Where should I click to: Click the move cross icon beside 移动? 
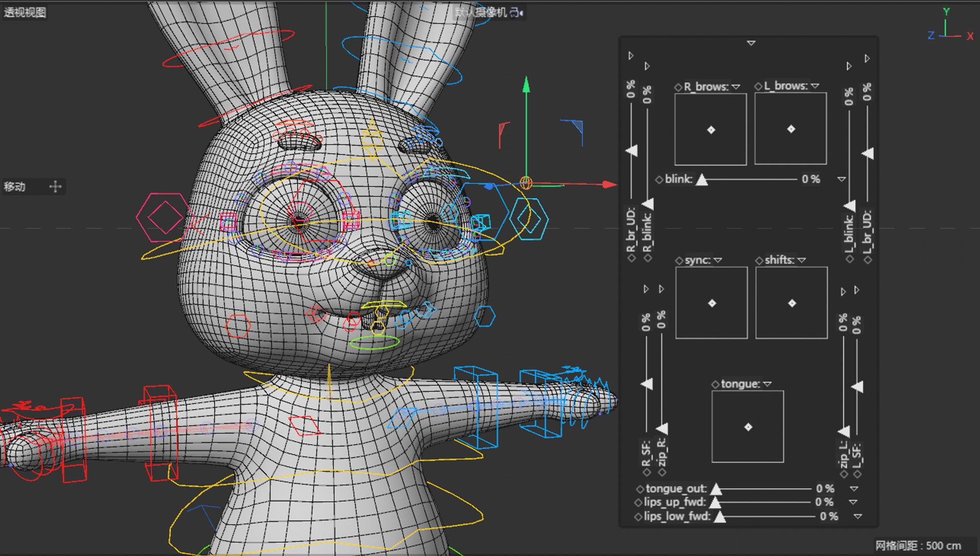click(x=55, y=186)
